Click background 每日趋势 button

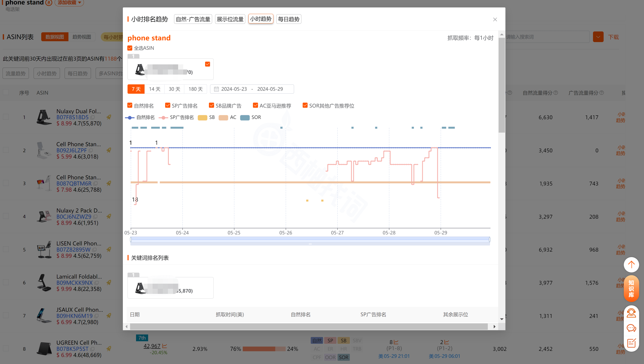pos(78,73)
